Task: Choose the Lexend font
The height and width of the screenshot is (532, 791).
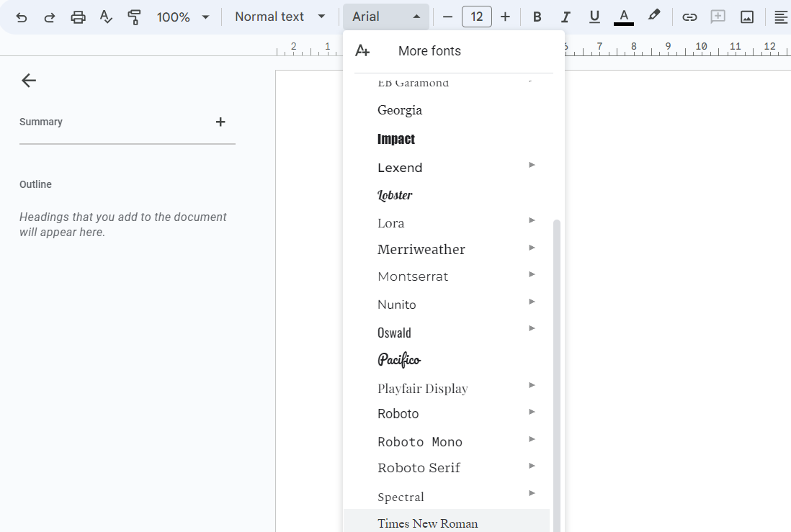Action: click(x=400, y=168)
